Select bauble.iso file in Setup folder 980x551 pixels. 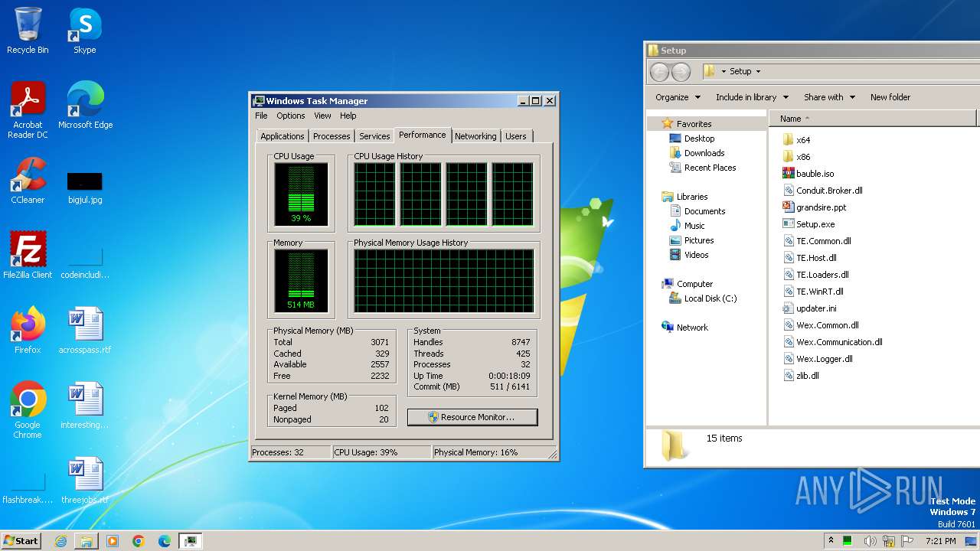coord(808,174)
